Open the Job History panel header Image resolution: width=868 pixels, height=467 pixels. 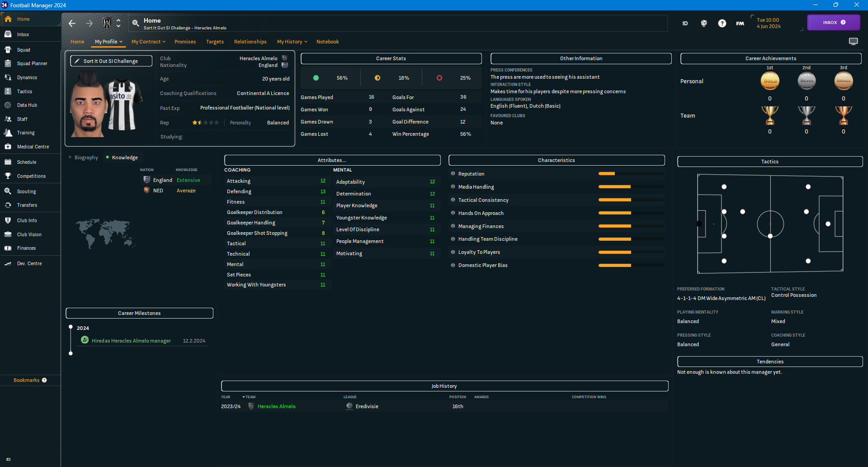[444, 386]
